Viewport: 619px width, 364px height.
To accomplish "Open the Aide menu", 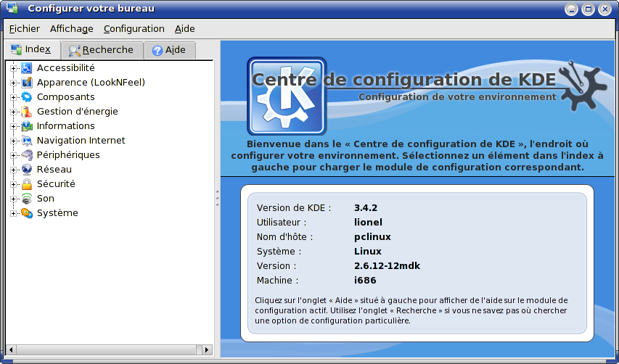I will 185,29.
